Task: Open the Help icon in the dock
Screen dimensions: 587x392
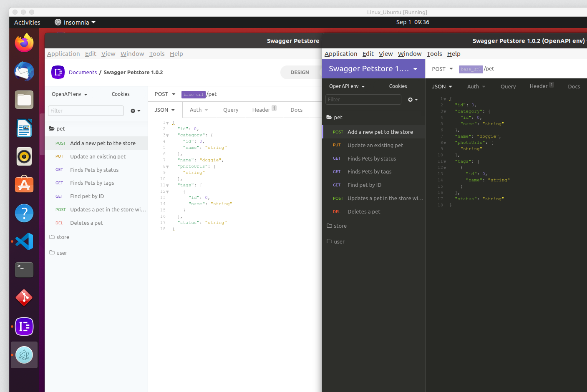Action: coord(24,213)
